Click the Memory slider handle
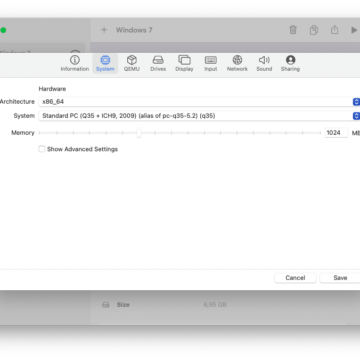Screen dimensions: 360x360 pyautogui.click(x=139, y=133)
